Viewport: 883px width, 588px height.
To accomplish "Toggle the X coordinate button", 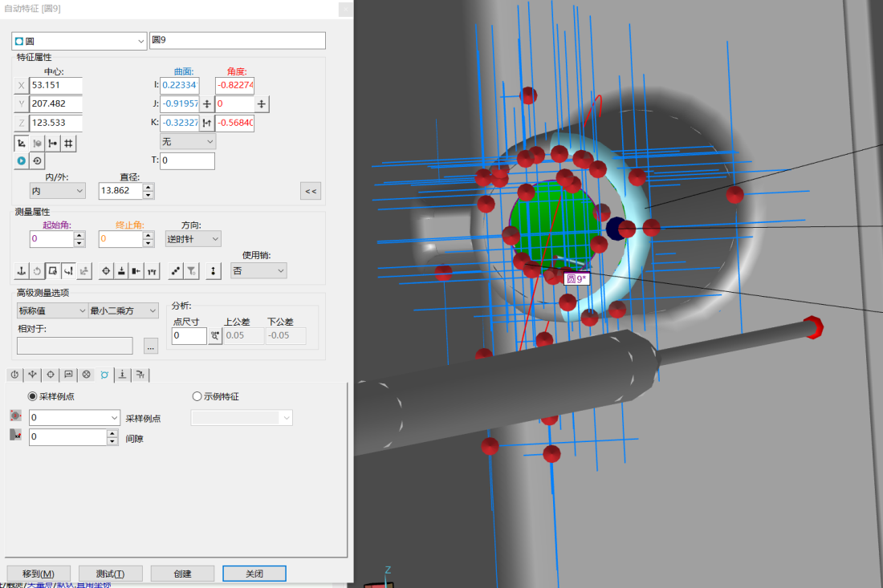I will point(21,85).
